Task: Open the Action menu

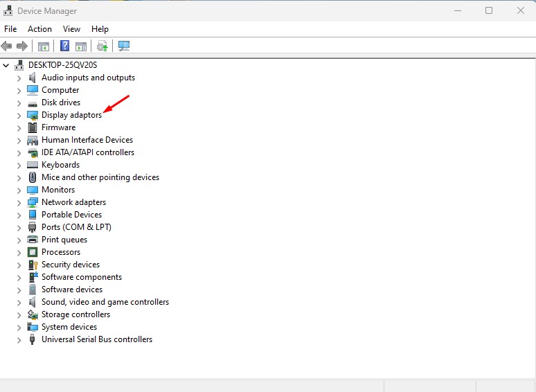Action: 39,29
